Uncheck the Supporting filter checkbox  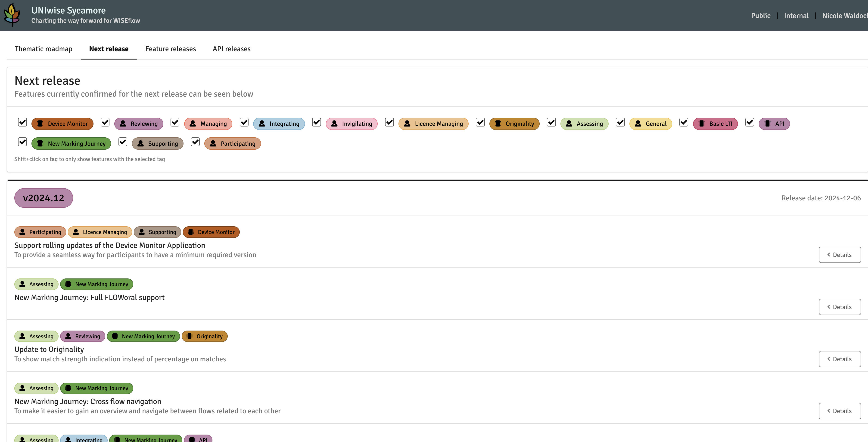pyautogui.click(x=123, y=142)
